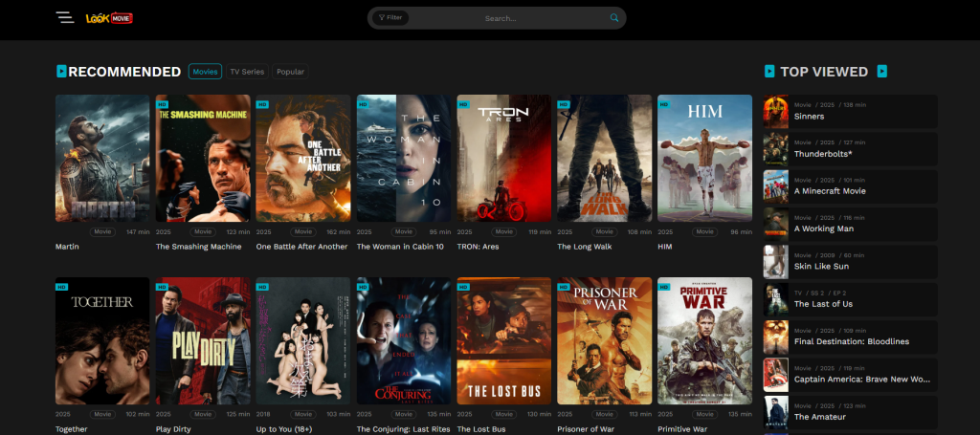Open the HIM poster
This screenshot has width=980, height=435.
[x=705, y=159]
